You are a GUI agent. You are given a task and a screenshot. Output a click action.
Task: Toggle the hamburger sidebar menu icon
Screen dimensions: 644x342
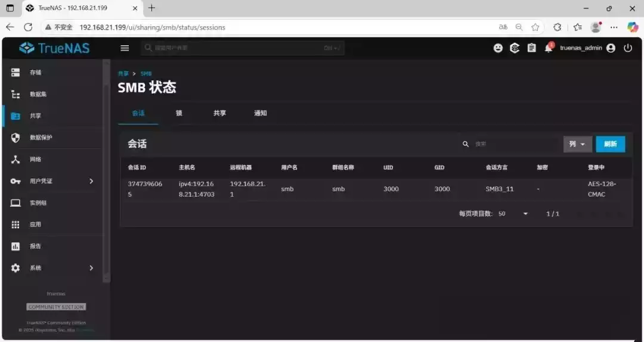click(125, 48)
